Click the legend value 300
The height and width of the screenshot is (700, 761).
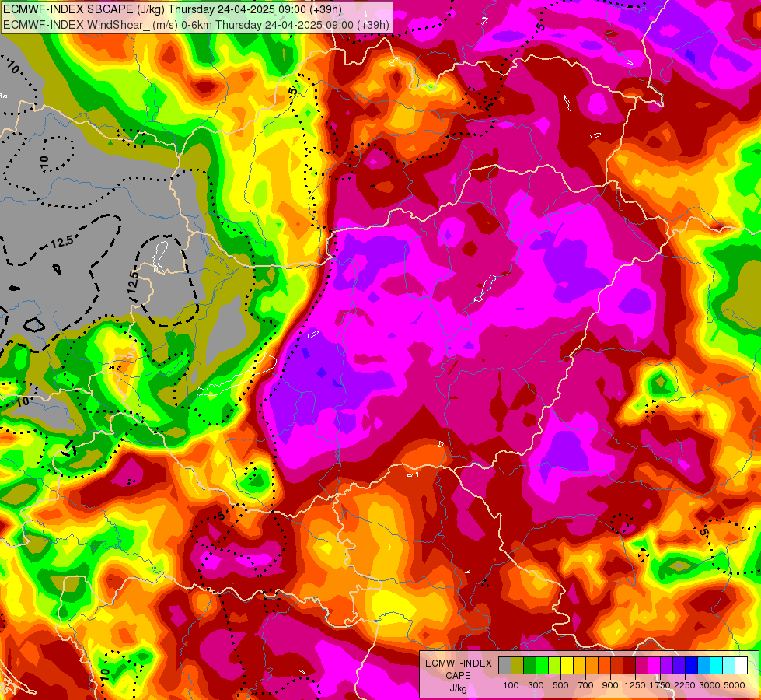[x=536, y=685]
